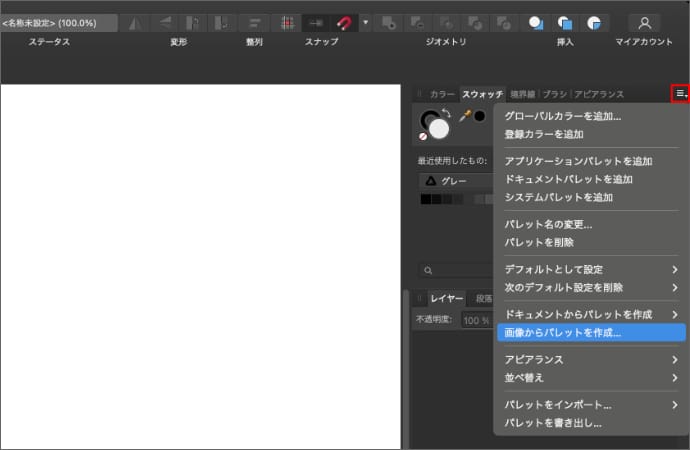The width and height of the screenshot is (690, 450).
Task: Click the first insert target icon
Action: [x=537, y=22]
